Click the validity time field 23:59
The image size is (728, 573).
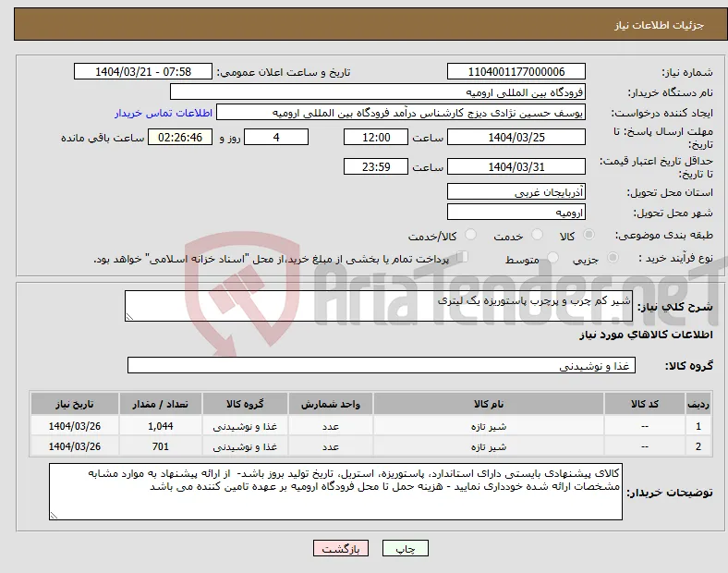tap(376, 166)
